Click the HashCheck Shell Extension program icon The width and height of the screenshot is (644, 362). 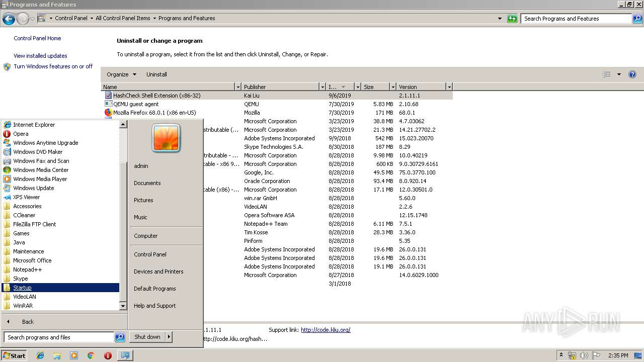tap(108, 95)
